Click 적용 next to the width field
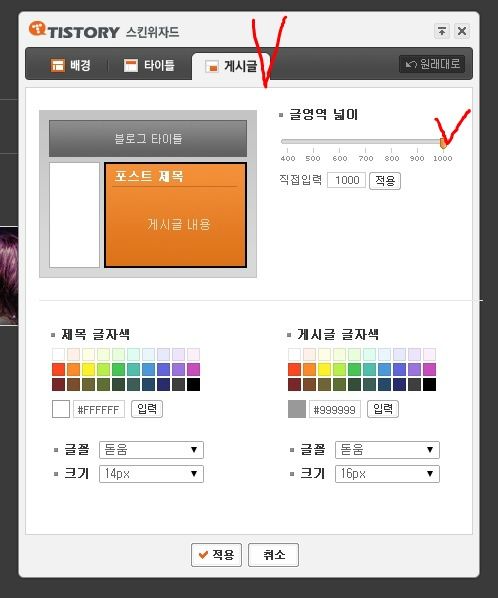Screen dimensions: 498x598 (x=385, y=180)
